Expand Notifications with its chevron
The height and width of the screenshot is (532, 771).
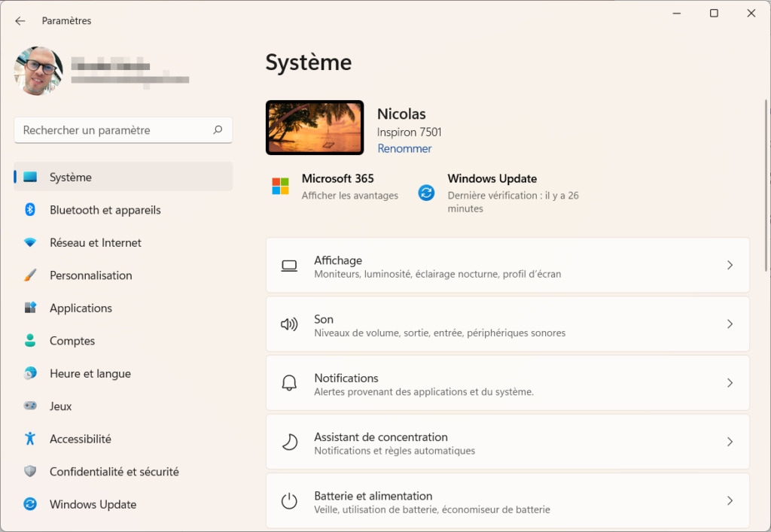pos(730,383)
